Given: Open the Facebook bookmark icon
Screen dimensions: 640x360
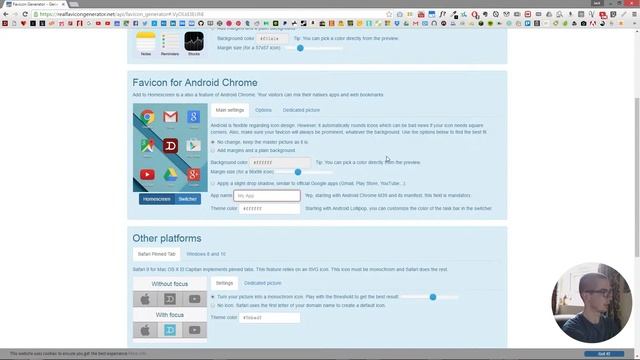Looking at the screenshot, I should pos(136,24).
